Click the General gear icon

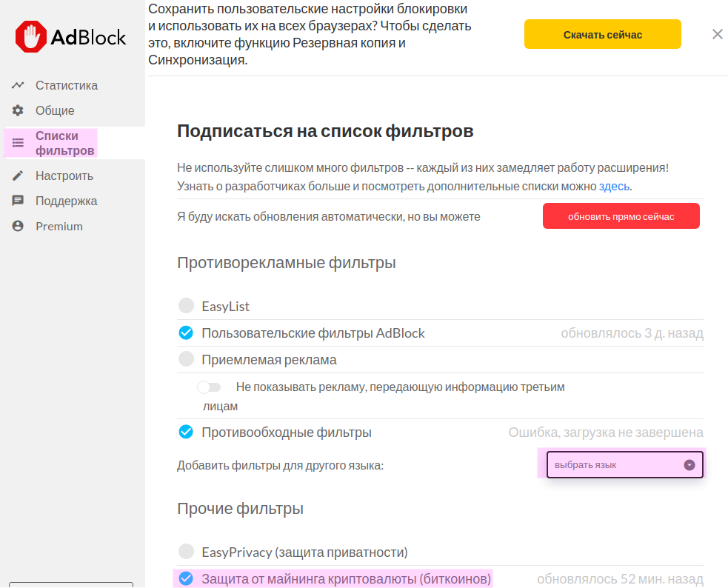[x=18, y=110]
